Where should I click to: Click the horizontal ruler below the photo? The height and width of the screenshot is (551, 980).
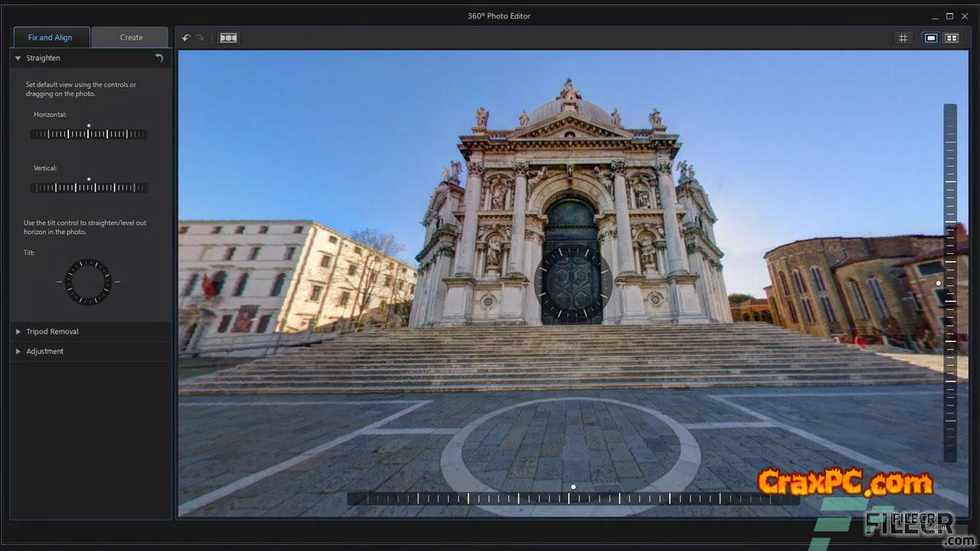(573, 498)
